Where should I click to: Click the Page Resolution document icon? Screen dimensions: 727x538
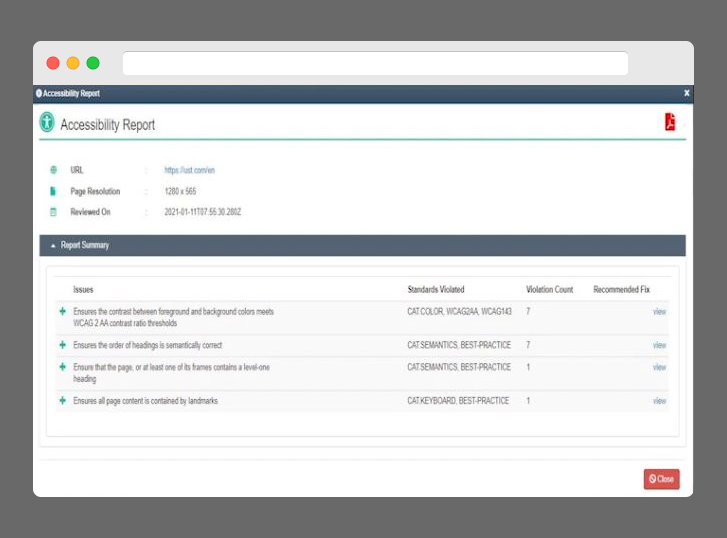coord(54,191)
